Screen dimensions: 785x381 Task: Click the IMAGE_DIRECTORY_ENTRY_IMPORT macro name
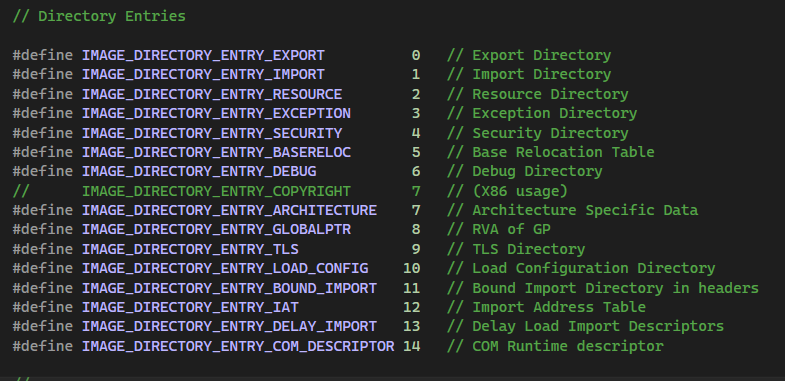pos(203,75)
